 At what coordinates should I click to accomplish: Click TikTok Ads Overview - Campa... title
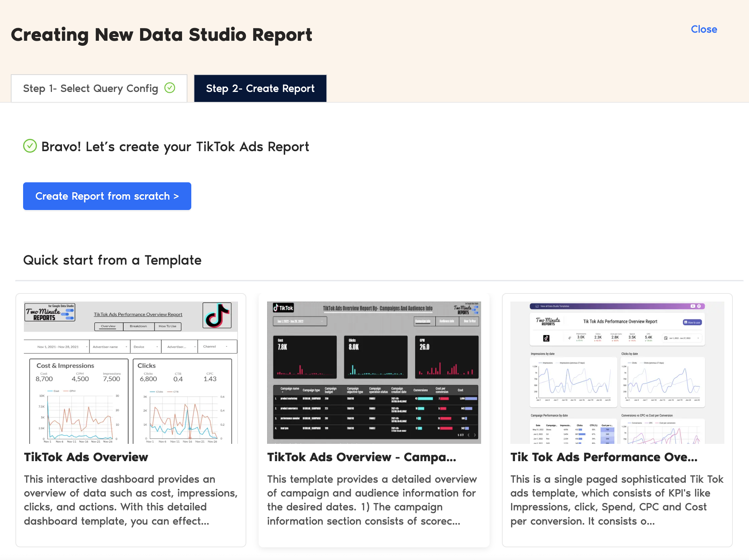362,457
